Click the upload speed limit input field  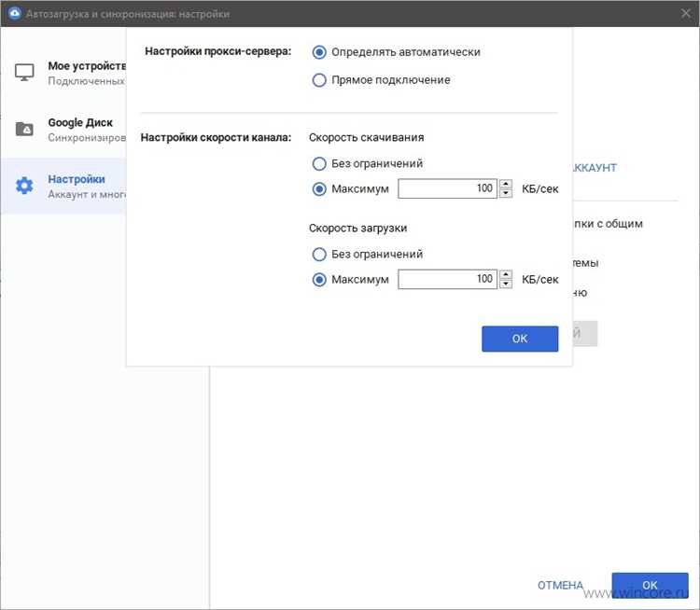[447, 279]
